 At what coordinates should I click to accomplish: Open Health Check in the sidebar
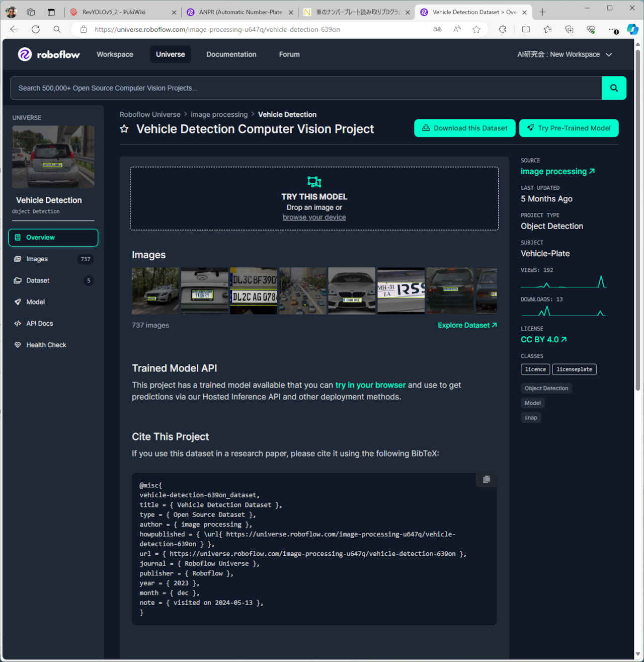tap(46, 345)
